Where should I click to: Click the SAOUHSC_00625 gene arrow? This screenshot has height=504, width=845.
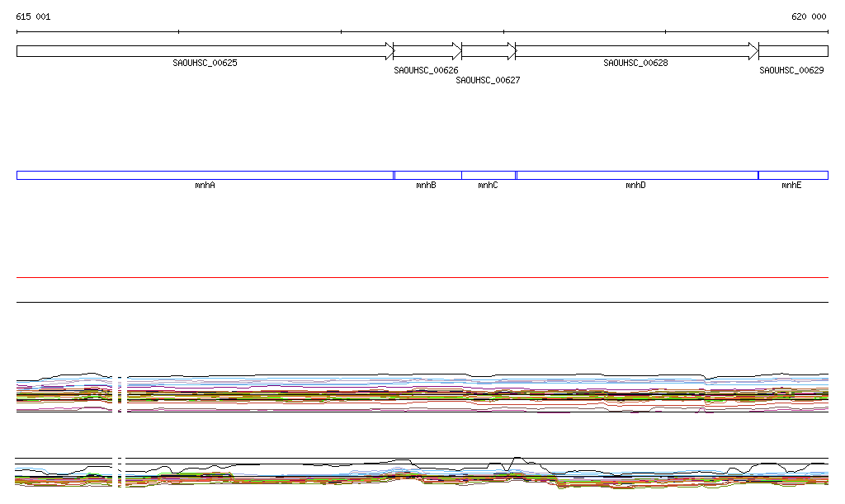point(202,51)
